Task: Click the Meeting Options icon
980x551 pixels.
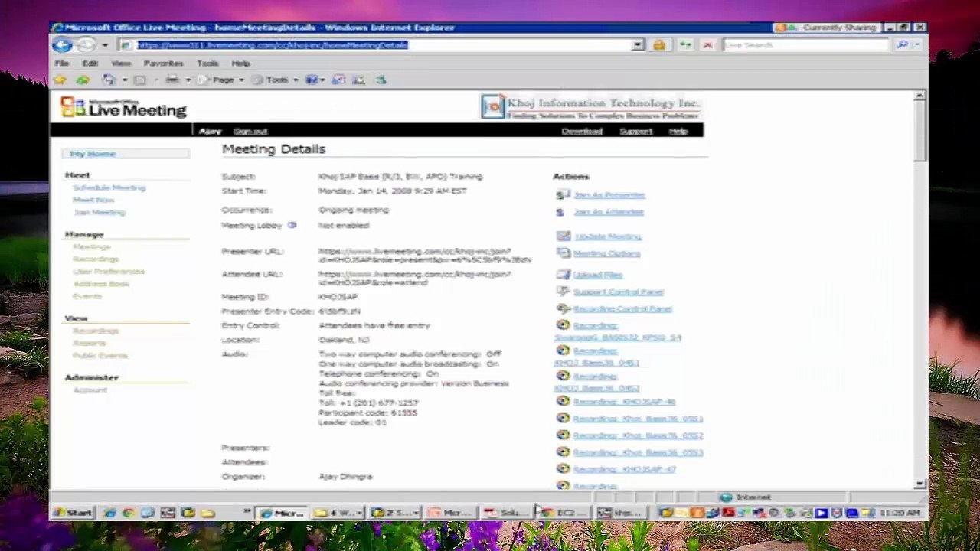Action: coord(563,253)
